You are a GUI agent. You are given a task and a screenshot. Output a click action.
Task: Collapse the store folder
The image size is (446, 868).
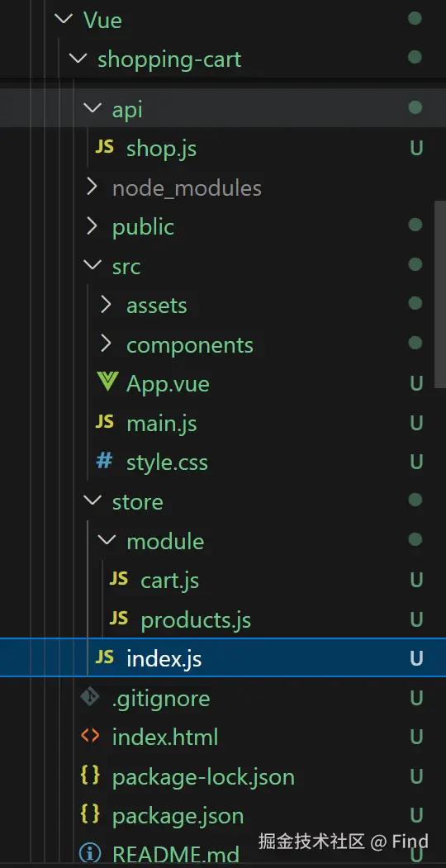pyautogui.click(x=92, y=500)
